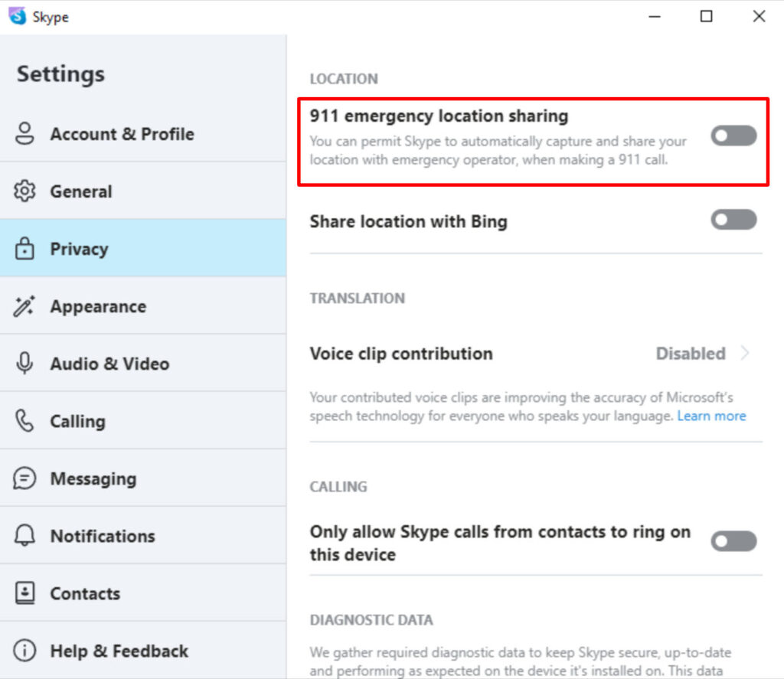Open Voice clip contribution Disabled setting
The width and height of the screenshot is (784, 679).
coord(691,354)
